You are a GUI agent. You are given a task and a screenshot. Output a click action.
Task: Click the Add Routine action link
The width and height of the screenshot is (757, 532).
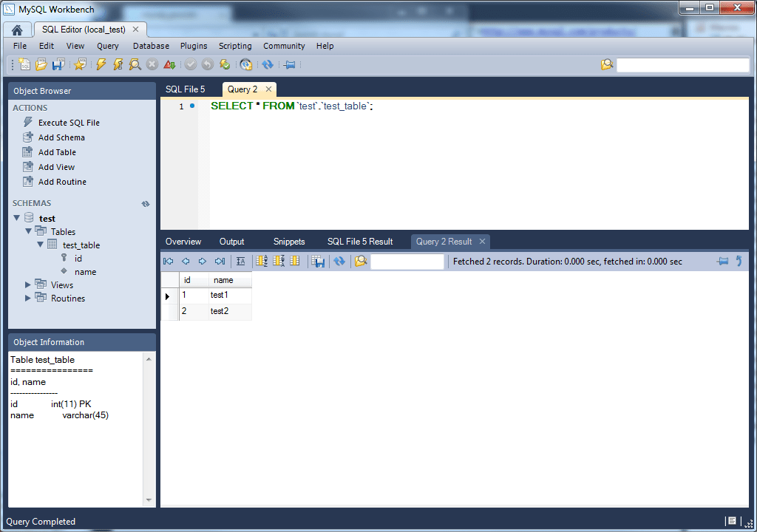coord(61,181)
